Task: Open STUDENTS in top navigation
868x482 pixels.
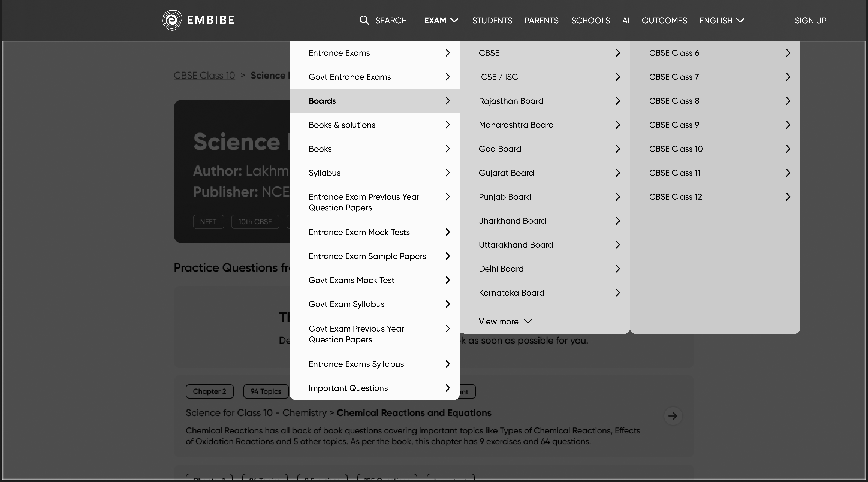Action: pyautogui.click(x=492, y=20)
